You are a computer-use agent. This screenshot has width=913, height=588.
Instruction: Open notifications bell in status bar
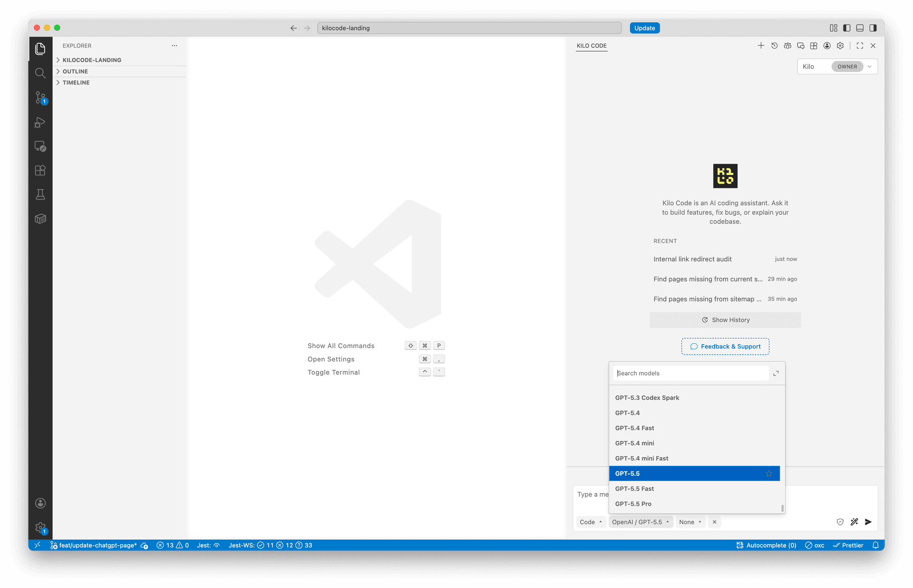point(875,545)
